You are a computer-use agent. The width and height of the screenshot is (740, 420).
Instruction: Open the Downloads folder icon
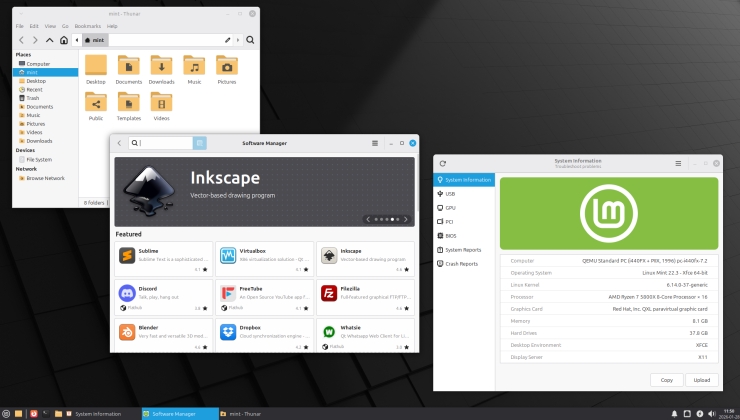pyautogui.click(x=162, y=69)
